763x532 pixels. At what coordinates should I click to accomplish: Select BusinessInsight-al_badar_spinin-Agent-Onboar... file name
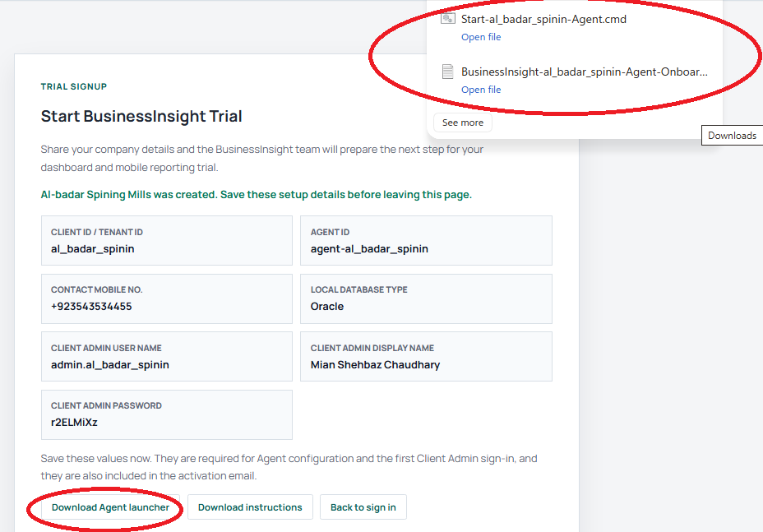(585, 72)
